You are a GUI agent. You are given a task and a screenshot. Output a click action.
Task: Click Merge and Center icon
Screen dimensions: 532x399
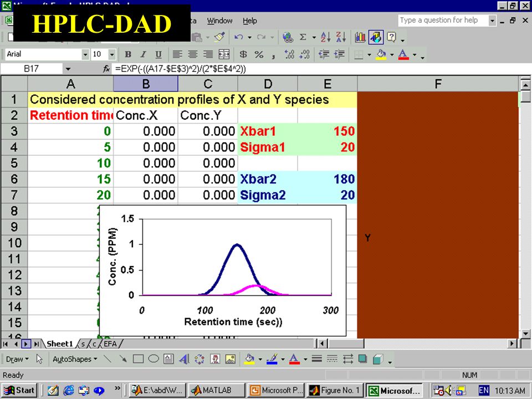coord(223,54)
